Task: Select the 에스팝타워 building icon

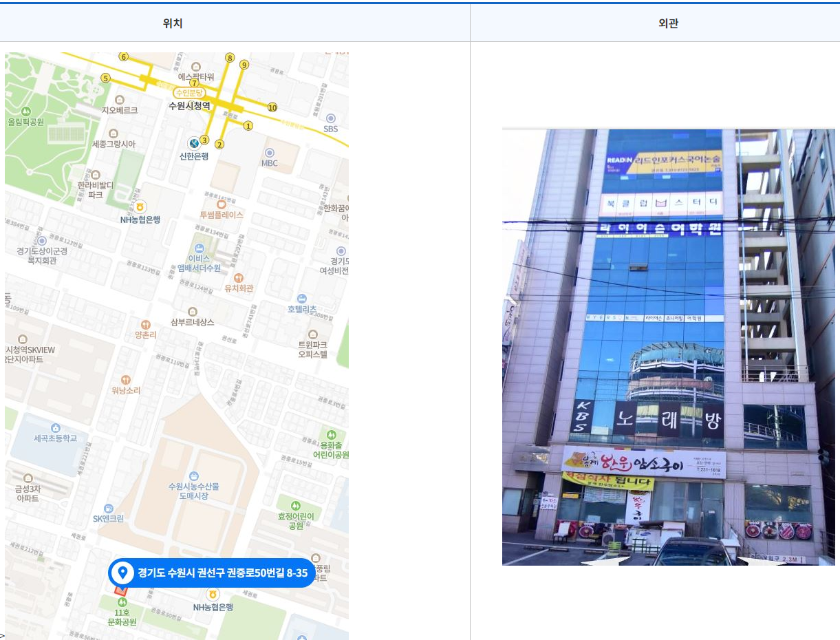Action: (195, 67)
